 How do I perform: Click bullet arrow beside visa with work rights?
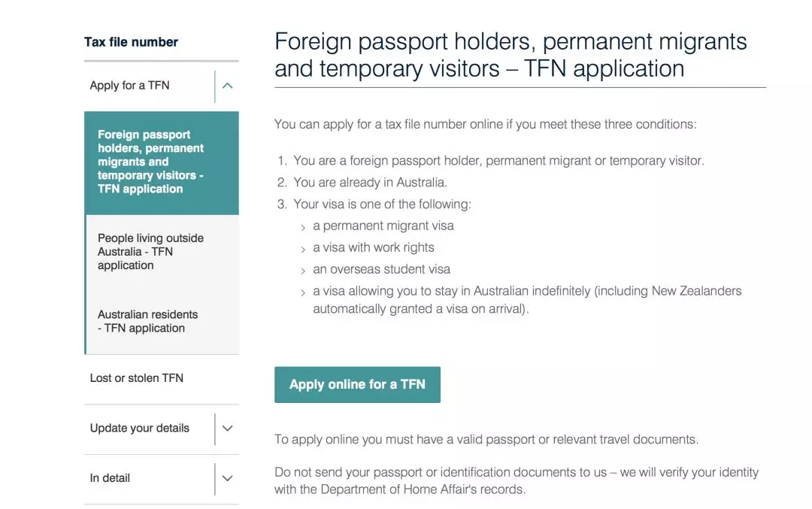[303, 249]
